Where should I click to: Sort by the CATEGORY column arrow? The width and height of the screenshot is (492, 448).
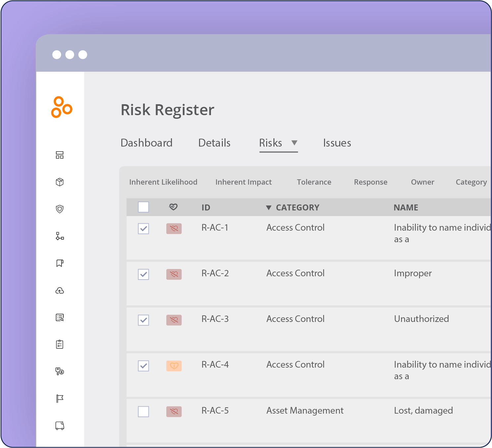coord(269,208)
